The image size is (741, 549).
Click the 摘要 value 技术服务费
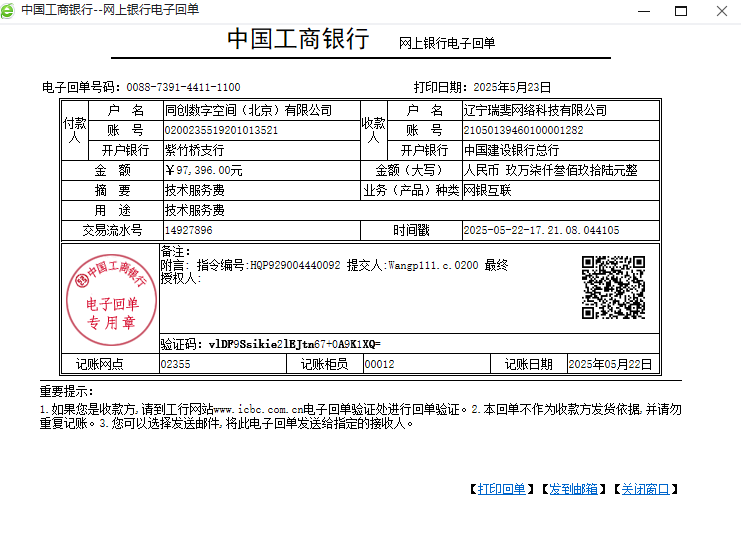(195, 190)
